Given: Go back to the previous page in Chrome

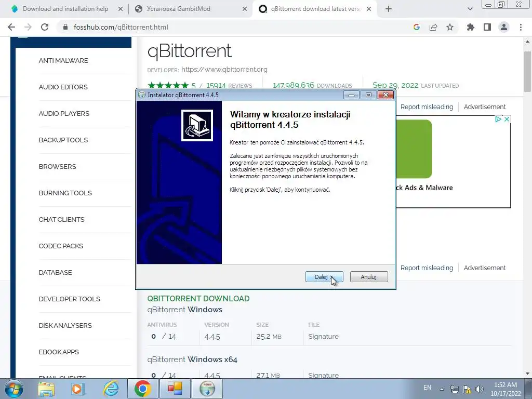Looking at the screenshot, I should tap(11, 27).
